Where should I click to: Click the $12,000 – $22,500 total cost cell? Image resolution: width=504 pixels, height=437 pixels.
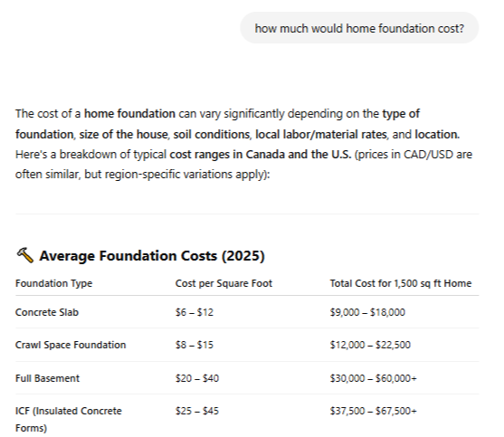point(370,345)
